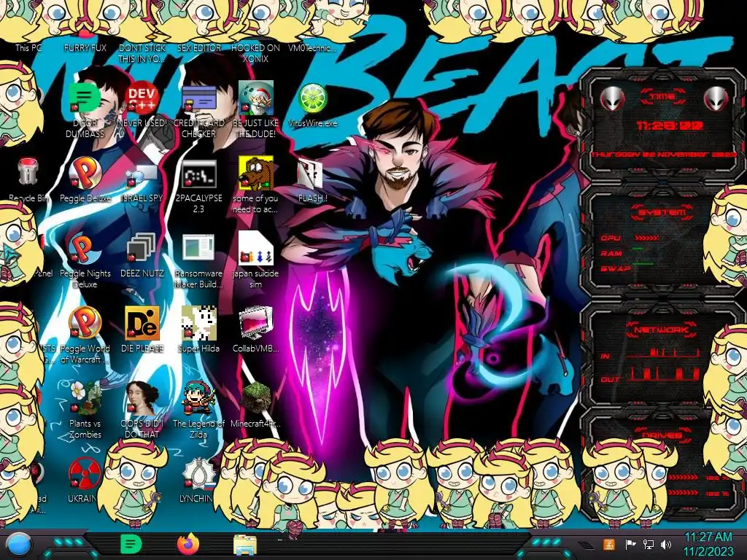Open the Recycle Bin

point(28,171)
